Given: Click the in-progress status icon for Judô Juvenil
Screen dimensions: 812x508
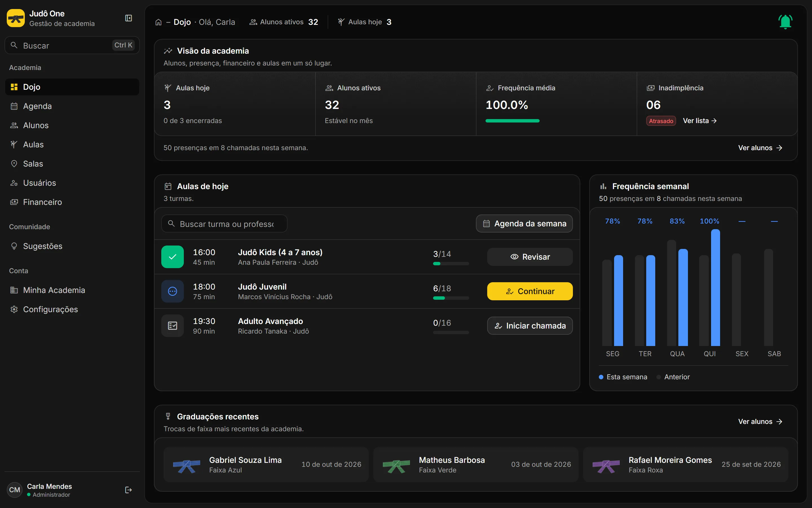Looking at the screenshot, I should (x=173, y=291).
